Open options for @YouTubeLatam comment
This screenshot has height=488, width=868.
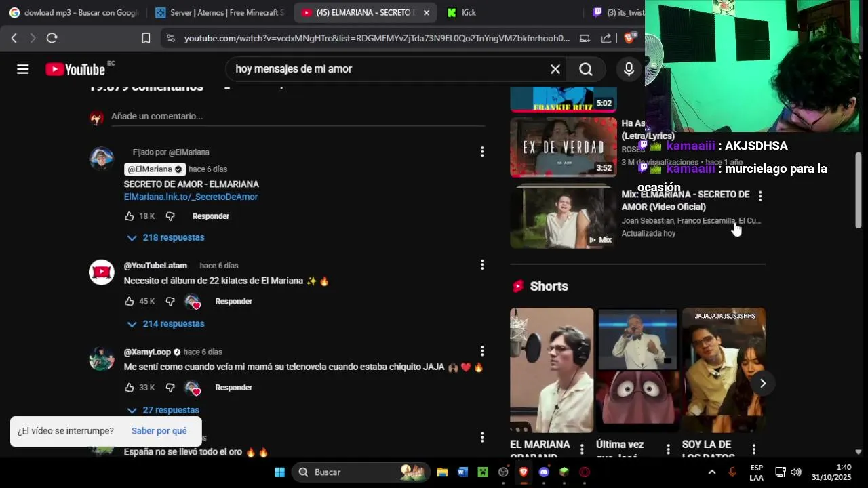(x=482, y=265)
